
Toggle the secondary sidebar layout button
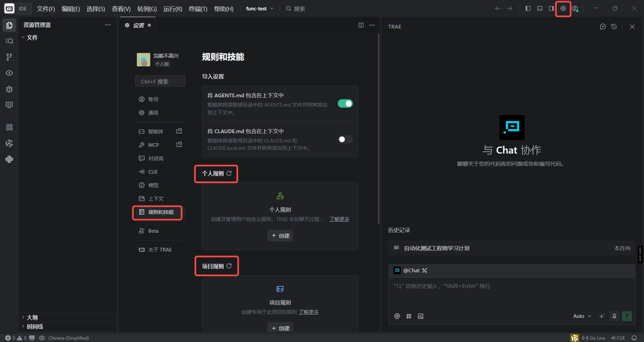point(551,9)
